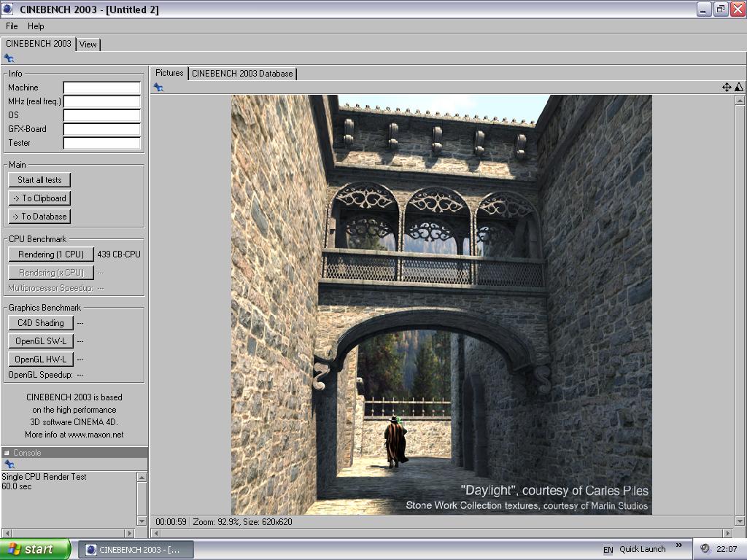Click the Single CPU Render Test console line
Image resolution: width=747 pixels, height=560 pixels.
[x=44, y=477]
